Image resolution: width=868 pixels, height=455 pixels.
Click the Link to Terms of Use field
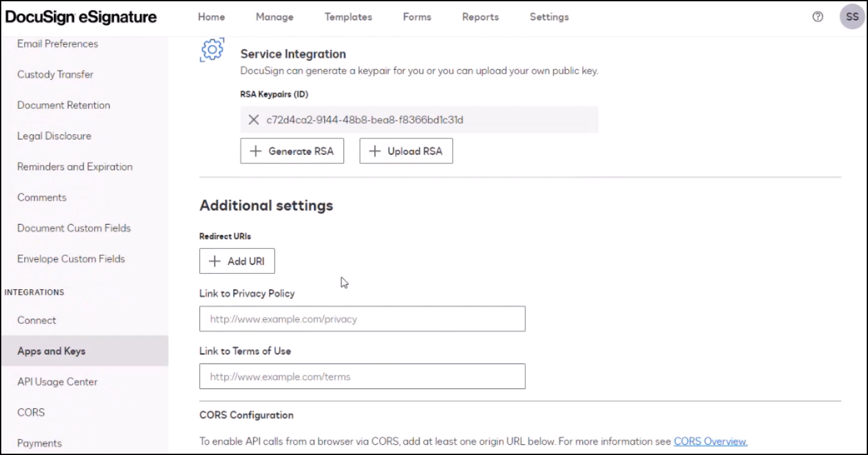362,376
